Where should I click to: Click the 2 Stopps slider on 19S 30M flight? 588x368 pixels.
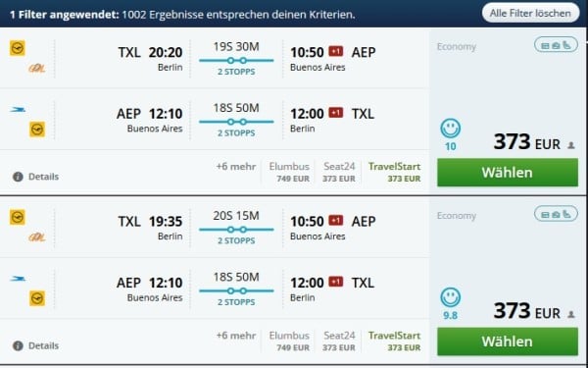236,61
